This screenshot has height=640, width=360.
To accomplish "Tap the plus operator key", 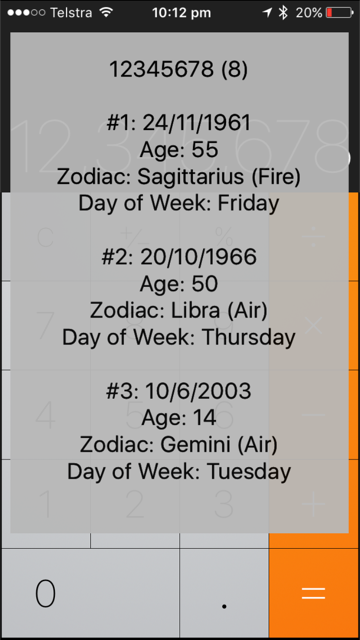I will tap(314, 504).
